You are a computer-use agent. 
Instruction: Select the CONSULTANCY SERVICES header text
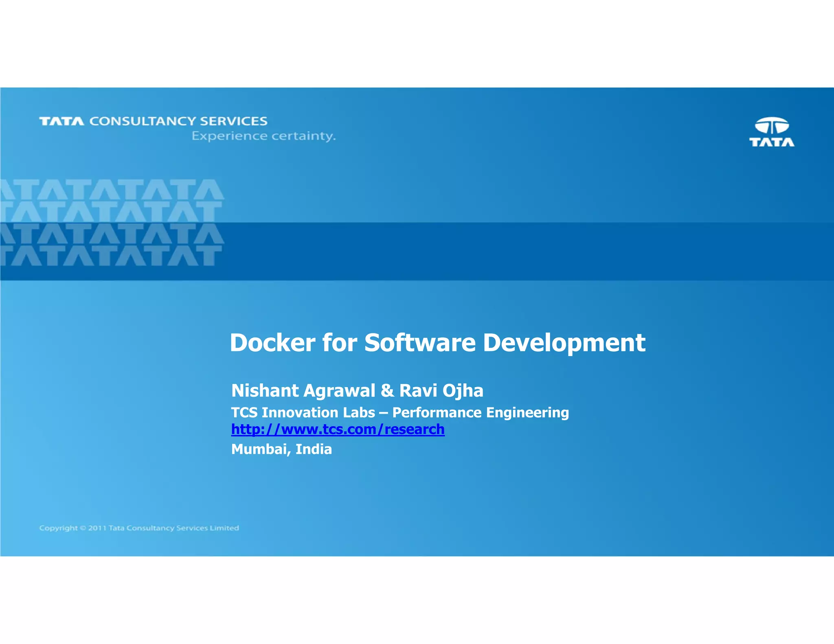[x=178, y=121]
